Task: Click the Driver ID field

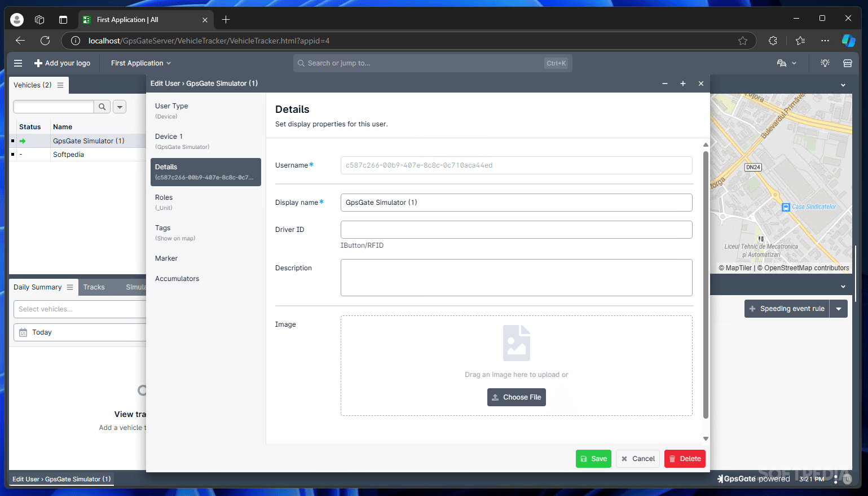Action: click(x=516, y=230)
